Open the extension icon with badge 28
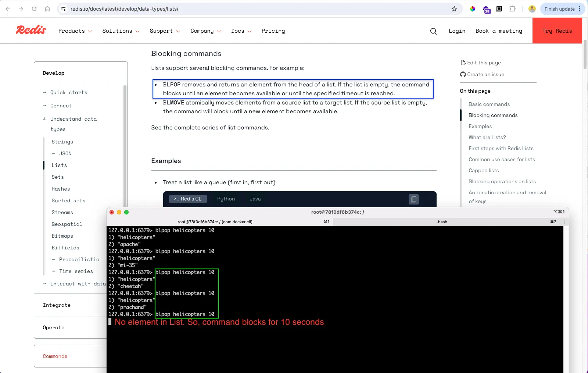 487,10
